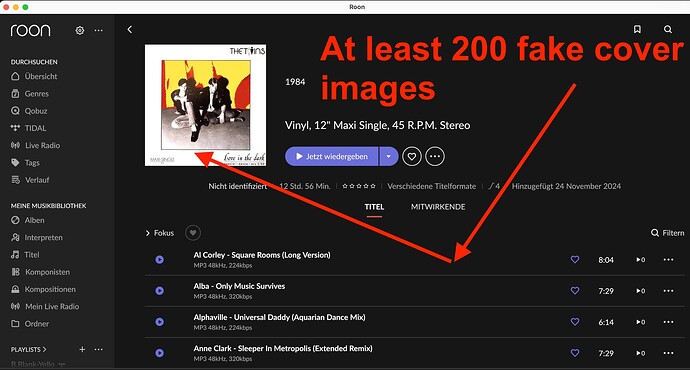Add a new playlist with the plus icon
Viewport: 690px width, 370px height.
click(82, 349)
